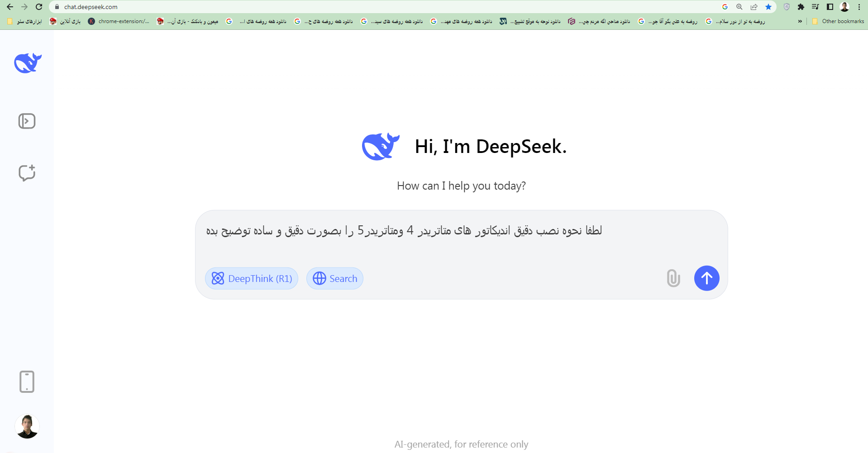Open the دانلود همه روضه های سید... bookmark
The height and width of the screenshot is (453, 868).
tap(392, 21)
